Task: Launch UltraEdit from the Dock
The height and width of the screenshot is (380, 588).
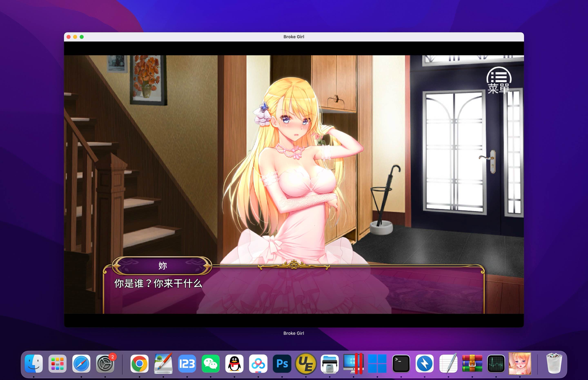Action: pos(306,364)
